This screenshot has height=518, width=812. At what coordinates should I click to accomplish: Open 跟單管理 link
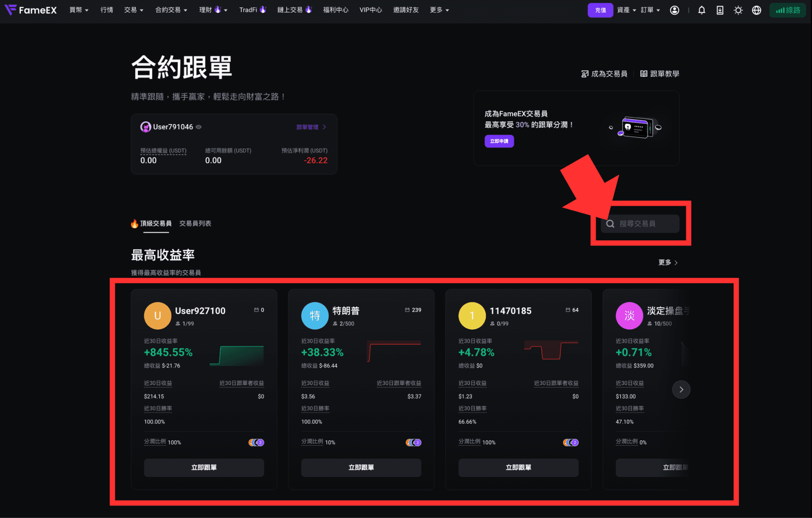click(x=311, y=127)
